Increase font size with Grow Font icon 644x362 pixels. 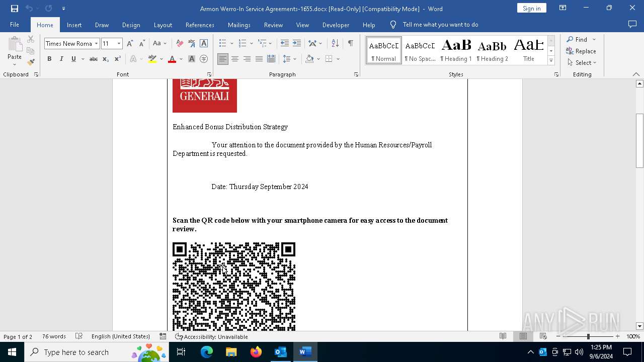click(x=130, y=44)
